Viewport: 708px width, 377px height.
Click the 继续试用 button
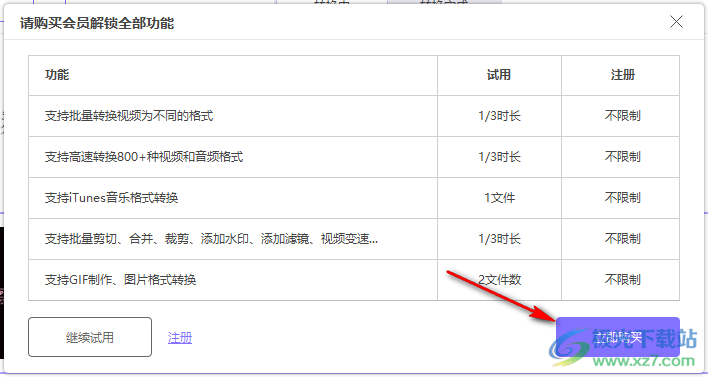(x=90, y=337)
